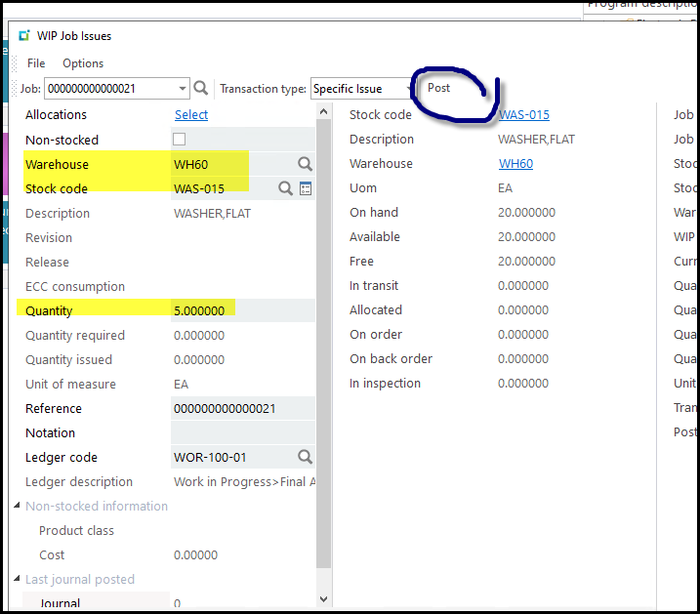
Task: Open the File menu
Action: (36, 63)
